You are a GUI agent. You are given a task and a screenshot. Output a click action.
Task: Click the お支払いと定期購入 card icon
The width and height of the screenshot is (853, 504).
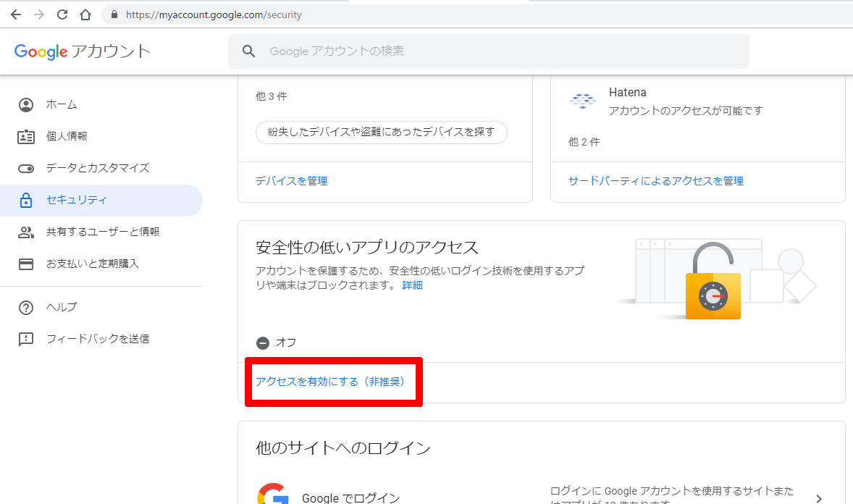click(26, 264)
